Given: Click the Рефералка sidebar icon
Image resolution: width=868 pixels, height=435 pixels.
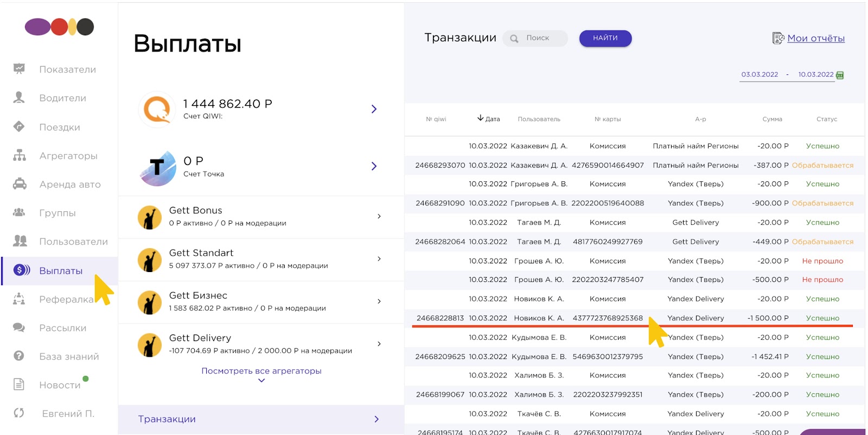Looking at the screenshot, I should (19, 299).
